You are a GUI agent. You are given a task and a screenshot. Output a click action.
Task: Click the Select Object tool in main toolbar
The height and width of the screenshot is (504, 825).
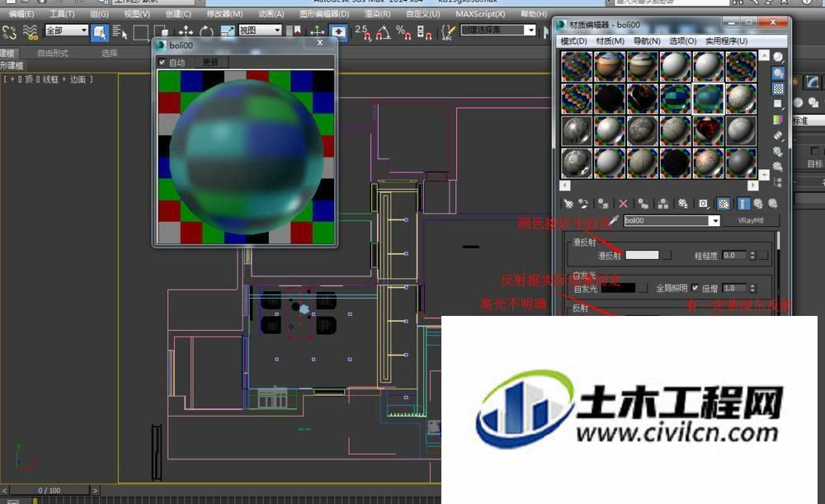(99, 33)
